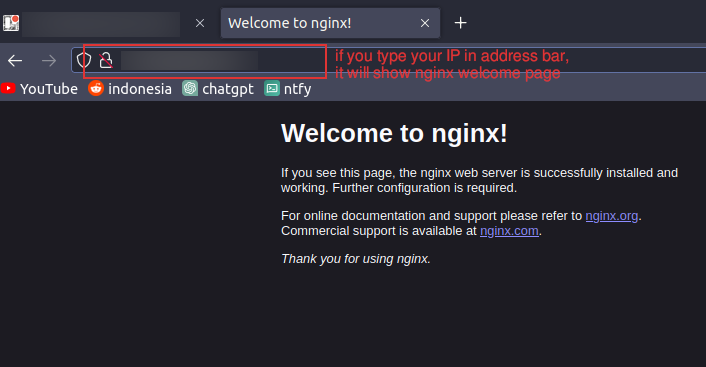Open the ntfy bookmark
706x367 pixels.
click(x=288, y=89)
